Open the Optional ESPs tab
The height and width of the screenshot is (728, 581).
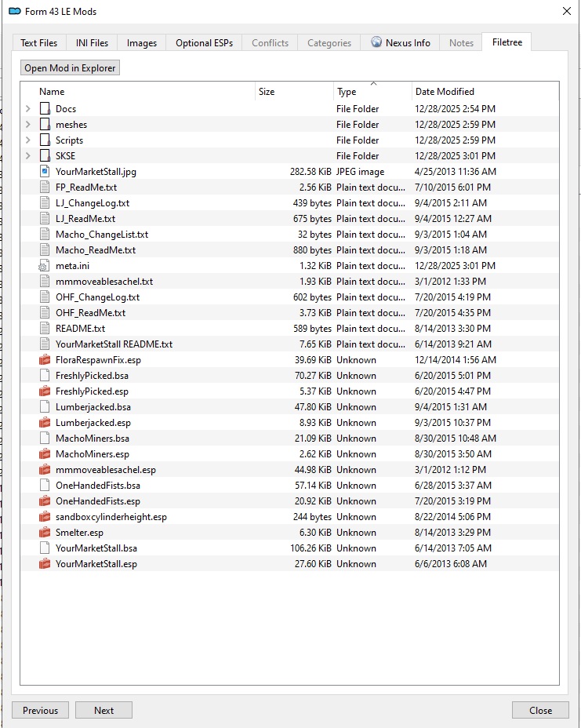(204, 42)
